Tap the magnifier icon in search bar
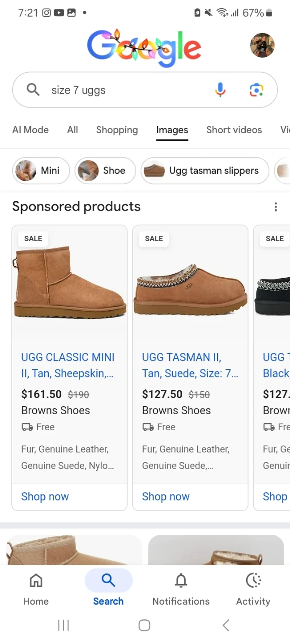The width and height of the screenshot is (290, 644). tap(33, 90)
